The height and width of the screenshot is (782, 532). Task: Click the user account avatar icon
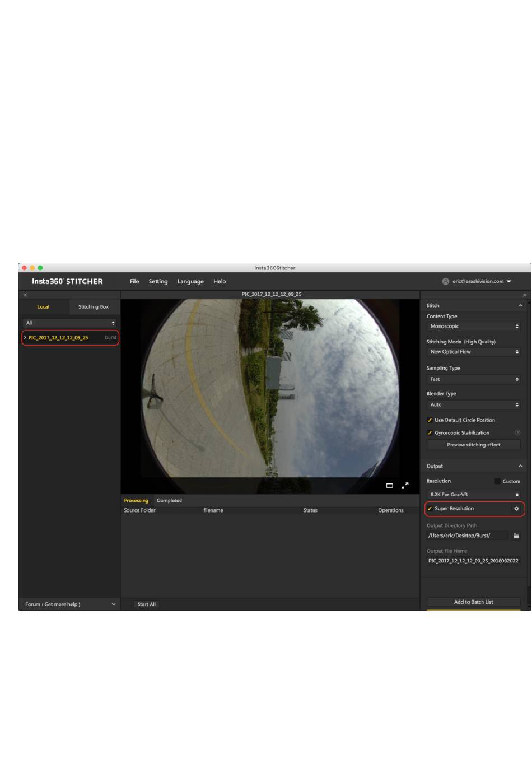[x=445, y=281]
